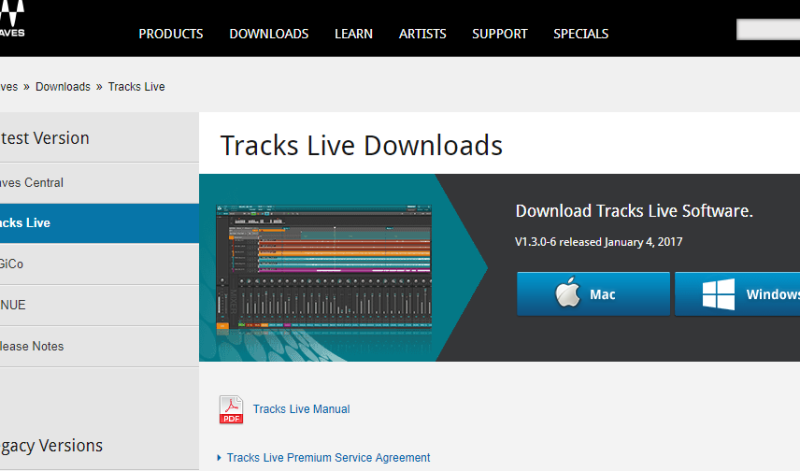Click the Apple logo on Mac button

568,293
